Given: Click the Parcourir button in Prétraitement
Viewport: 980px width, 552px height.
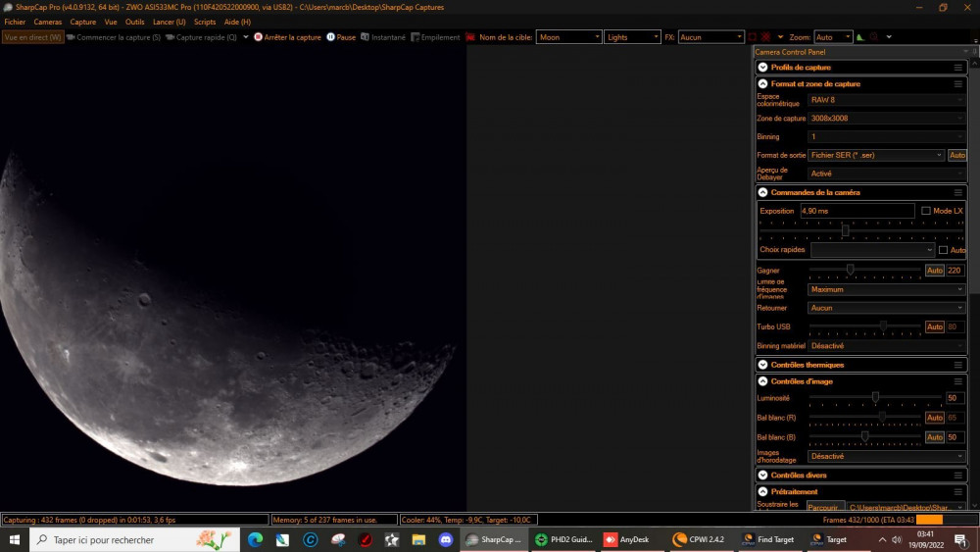Looking at the screenshot, I should coord(825,507).
